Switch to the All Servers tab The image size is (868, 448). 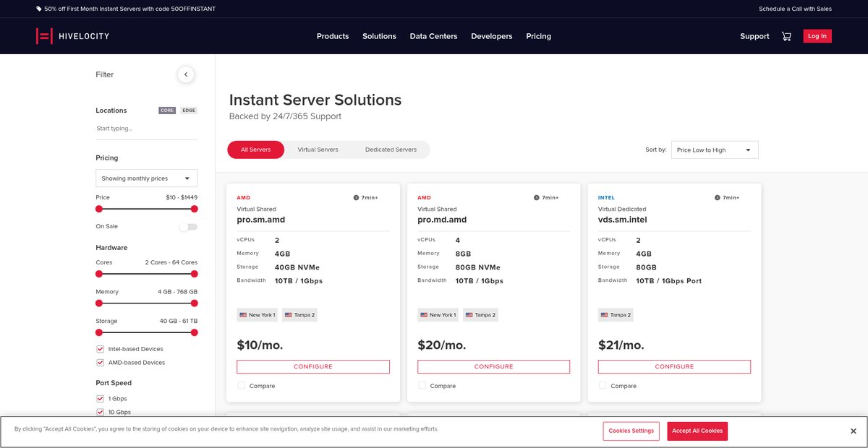[x=255, y=150]
